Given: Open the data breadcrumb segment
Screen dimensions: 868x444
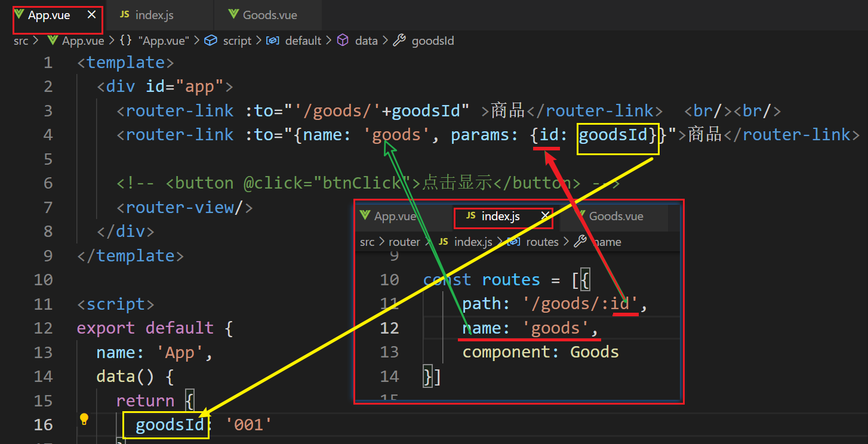Looking at the screenshot, I should pos(366,41).
